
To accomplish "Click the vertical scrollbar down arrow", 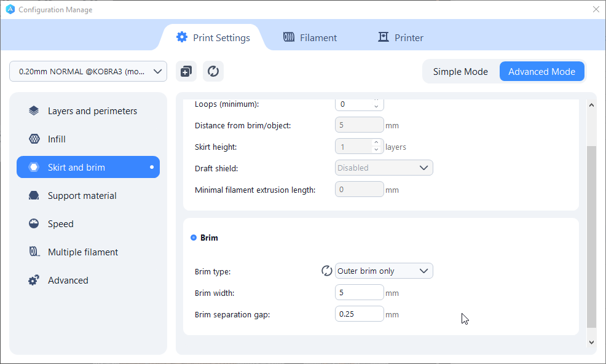I will [x=591, y=343].
